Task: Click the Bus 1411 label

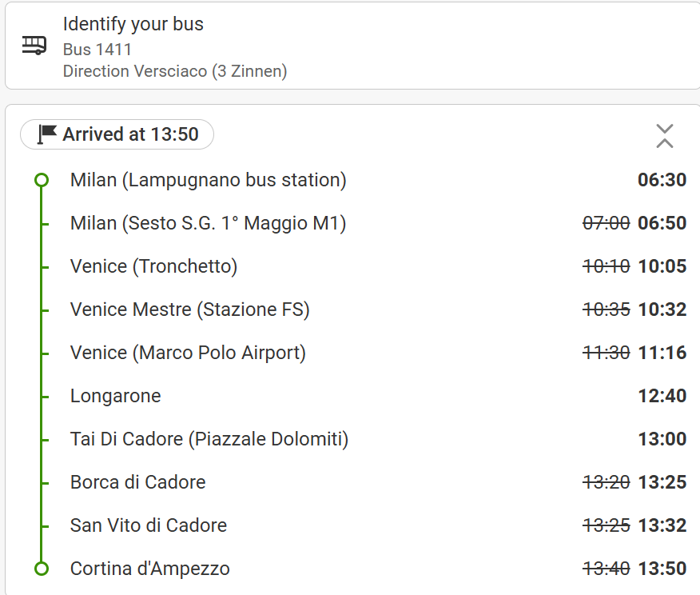Action: coord(97,50)
